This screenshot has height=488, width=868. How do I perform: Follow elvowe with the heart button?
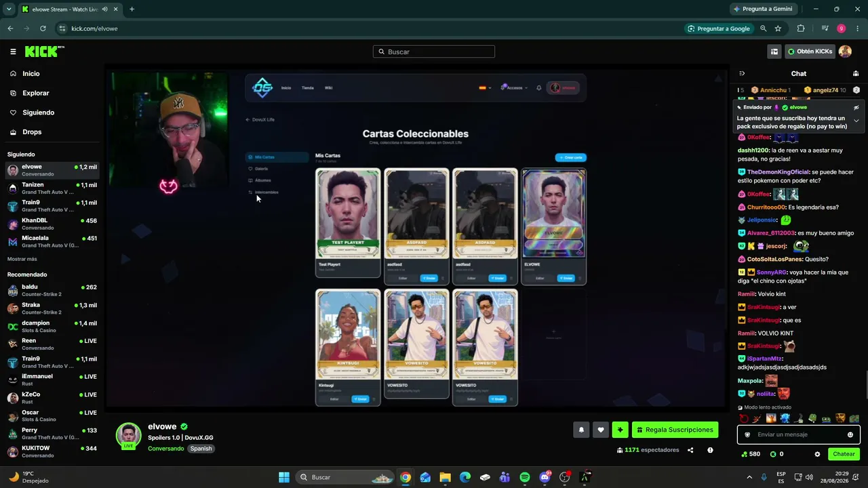click(600, 430)
